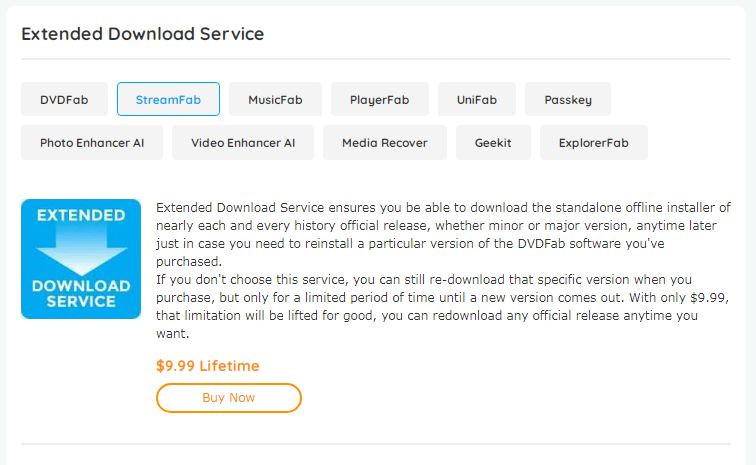The height and width of the screenshot is (465, 756).
Task: Choose the UniFab tab
Action: [x=476, y=100]
